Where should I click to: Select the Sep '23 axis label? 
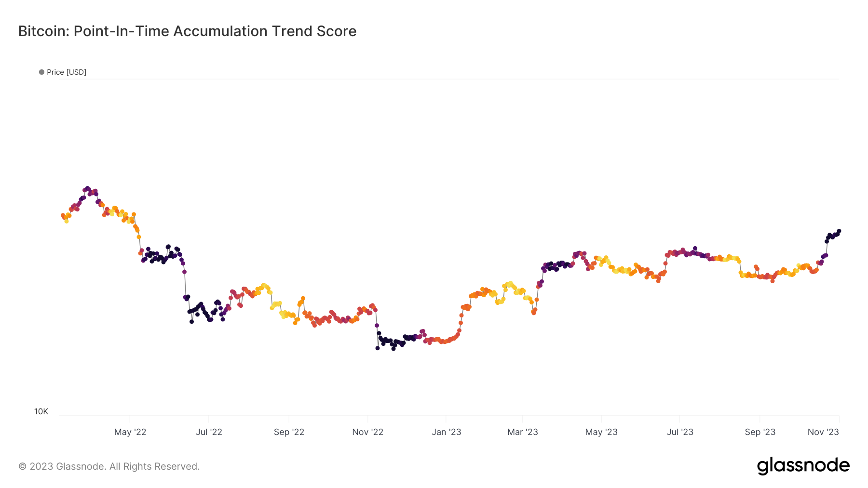point(760,432)
